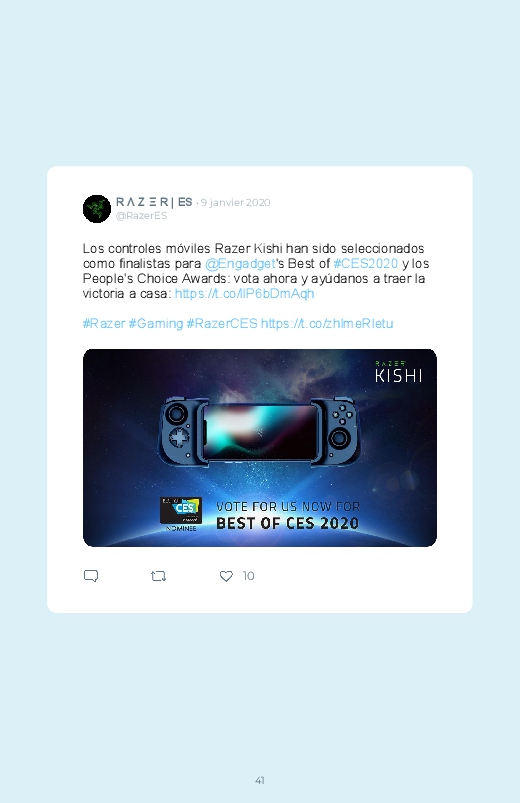The height and width of the screenshot is (803, 520).
Task: Click the like count 10
Action: tap(248, 576)
